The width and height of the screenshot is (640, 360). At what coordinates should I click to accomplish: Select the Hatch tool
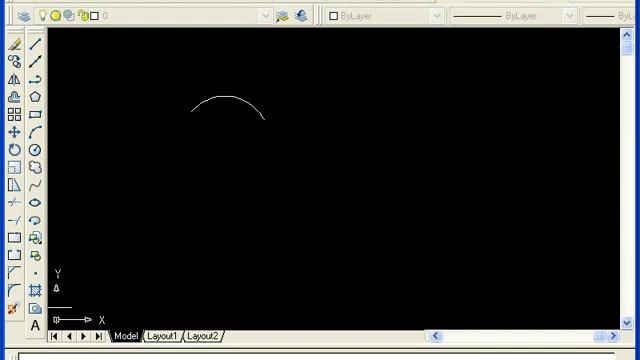pyautogui.click(x=35, y=291)
